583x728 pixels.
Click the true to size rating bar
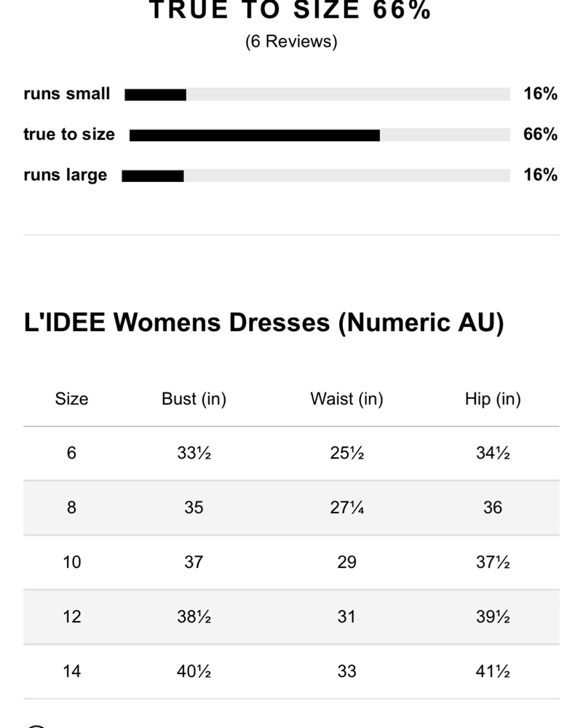click(x=320, y=135)
